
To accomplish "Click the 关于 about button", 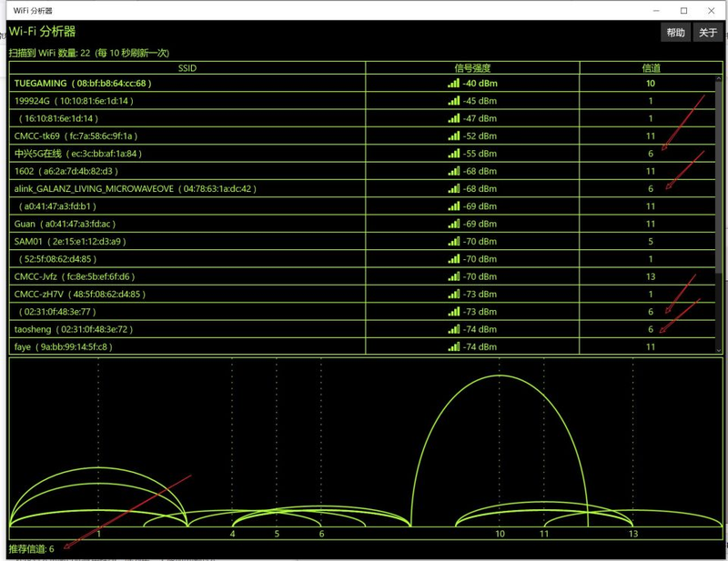I will [x=707, y=33].
